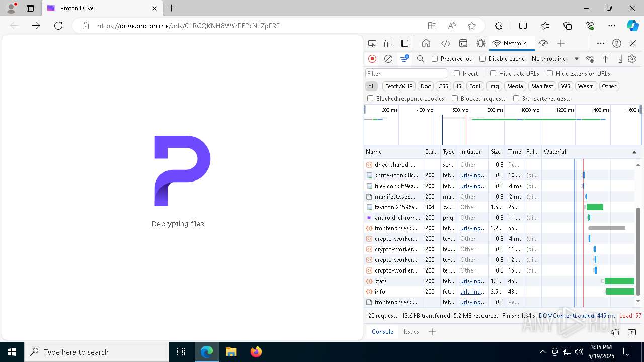
Task: Switch to Issues drawer tab
Action: [411, 332]
